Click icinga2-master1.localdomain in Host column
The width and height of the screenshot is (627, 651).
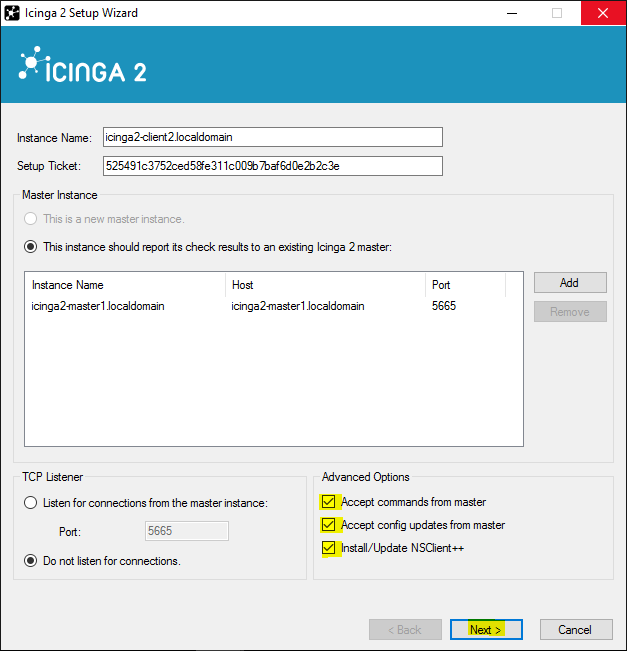pos(298,306)
